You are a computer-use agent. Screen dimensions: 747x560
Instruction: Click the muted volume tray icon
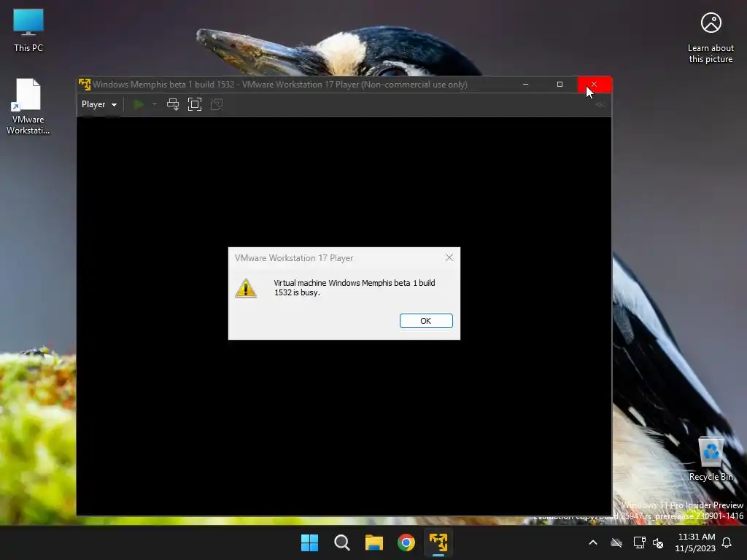click(659, 542)
